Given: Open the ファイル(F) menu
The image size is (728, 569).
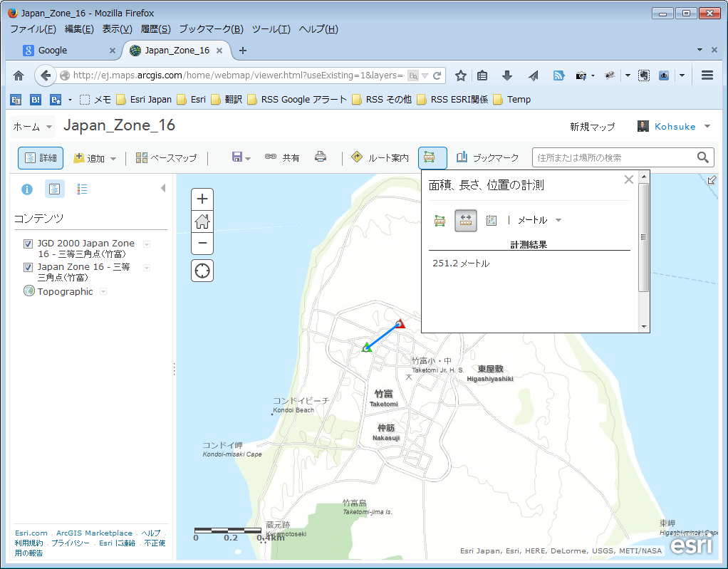Looking at the screenshot, I should click(33, 29).
